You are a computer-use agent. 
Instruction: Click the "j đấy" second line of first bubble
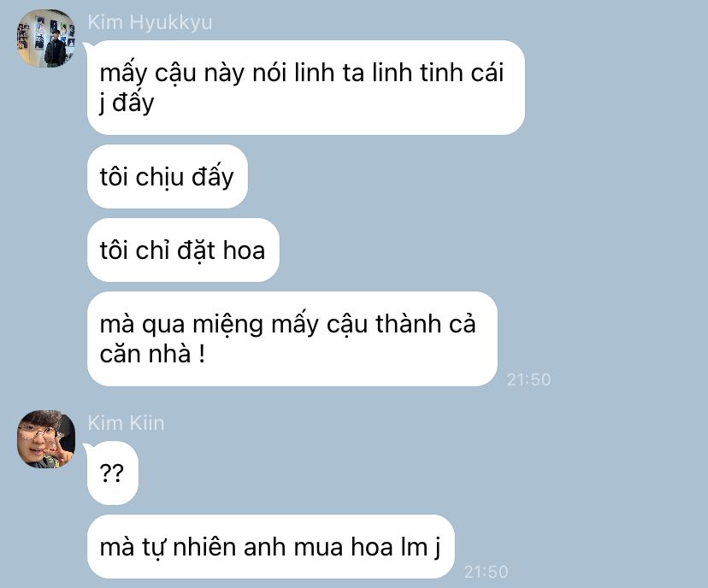pyautogui.click(x=127, y=103)
